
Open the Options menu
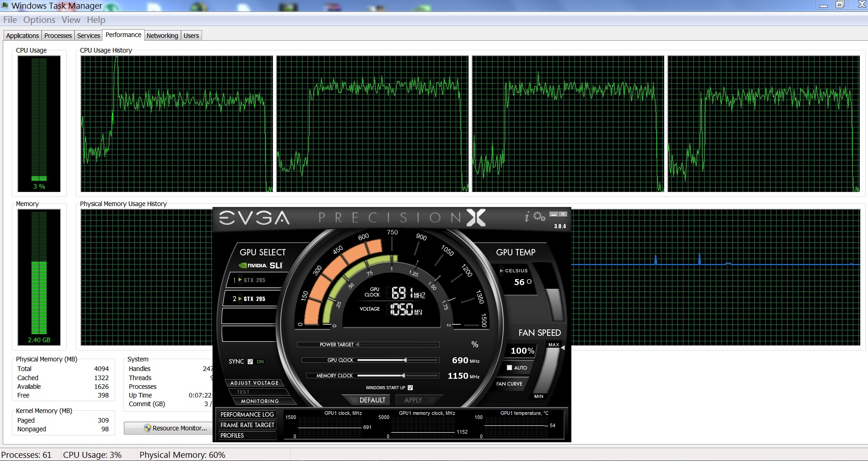pos(39,20)
